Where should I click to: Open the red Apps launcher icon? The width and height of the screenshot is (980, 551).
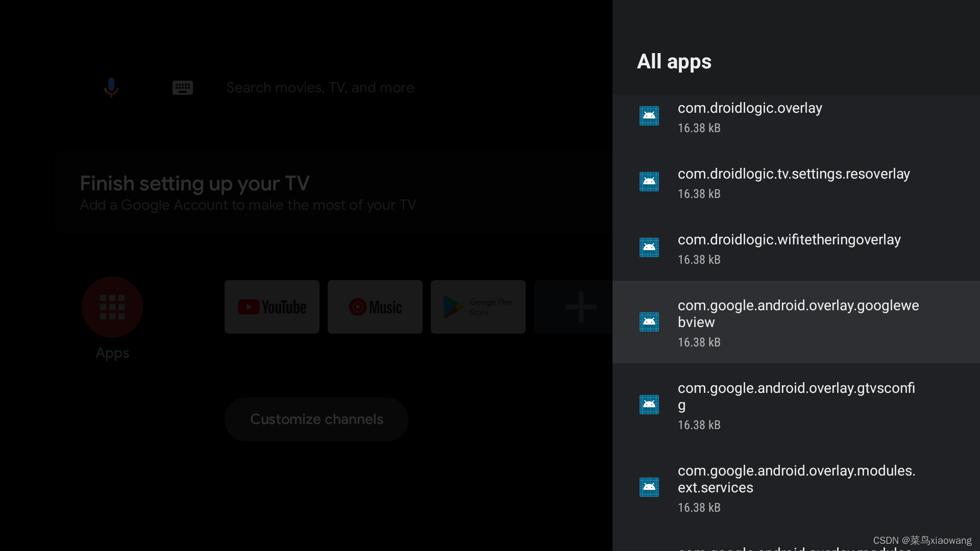coord(112,307)
